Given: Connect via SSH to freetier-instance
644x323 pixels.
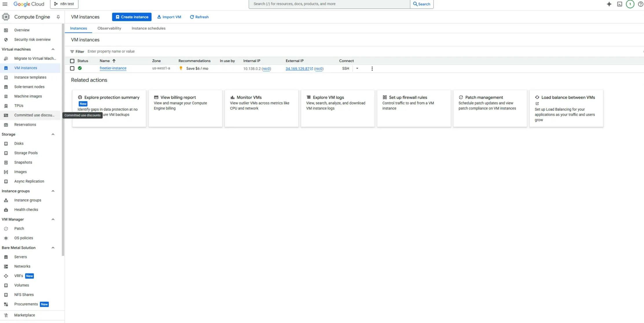Looking at the screenshot, I should coord(346,69).
